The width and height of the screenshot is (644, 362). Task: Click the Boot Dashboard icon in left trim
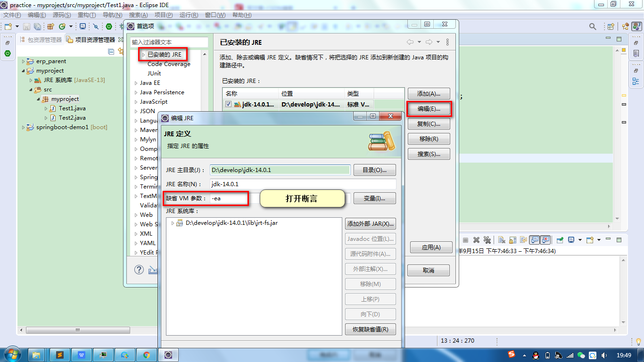coord(8,53)
